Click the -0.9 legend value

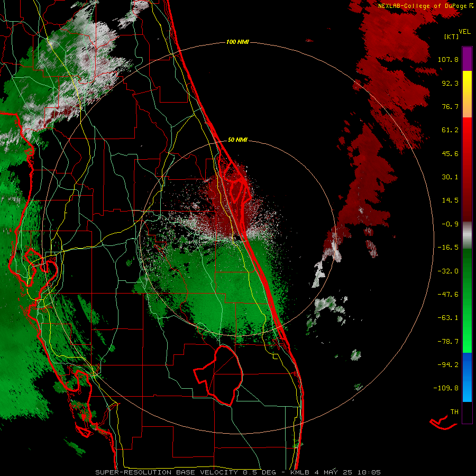tap(450, 224)
